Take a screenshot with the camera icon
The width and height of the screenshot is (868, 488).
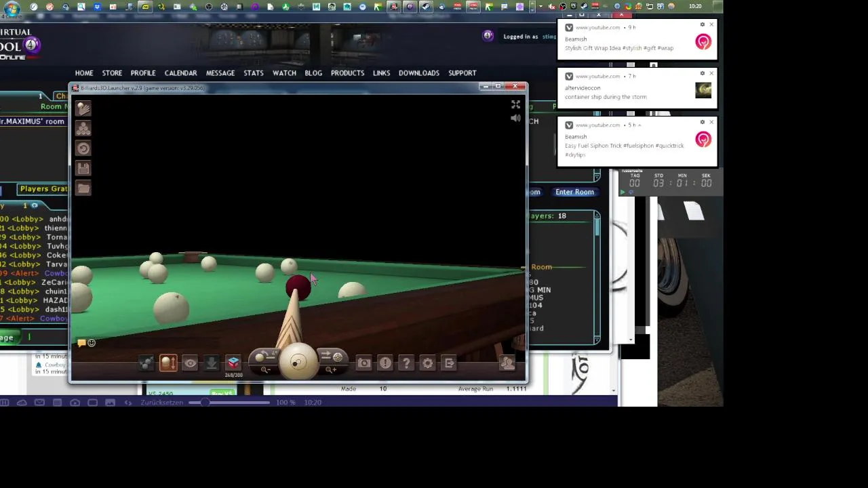(x=364, y=364)
